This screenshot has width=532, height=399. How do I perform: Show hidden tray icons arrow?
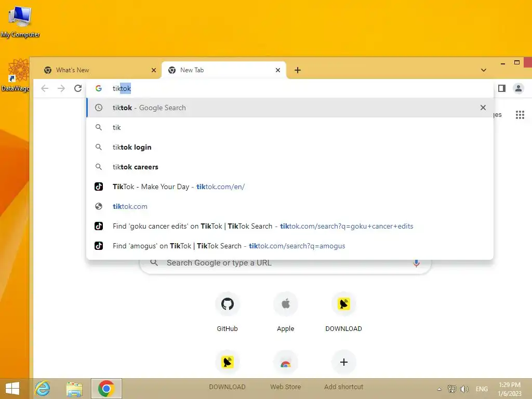pos(439,389)
